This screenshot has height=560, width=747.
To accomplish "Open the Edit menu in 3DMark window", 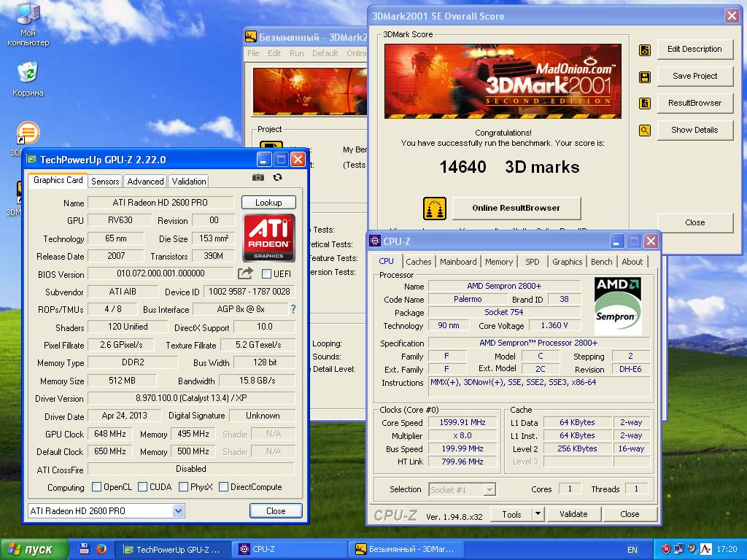I will tap(274, 53).
